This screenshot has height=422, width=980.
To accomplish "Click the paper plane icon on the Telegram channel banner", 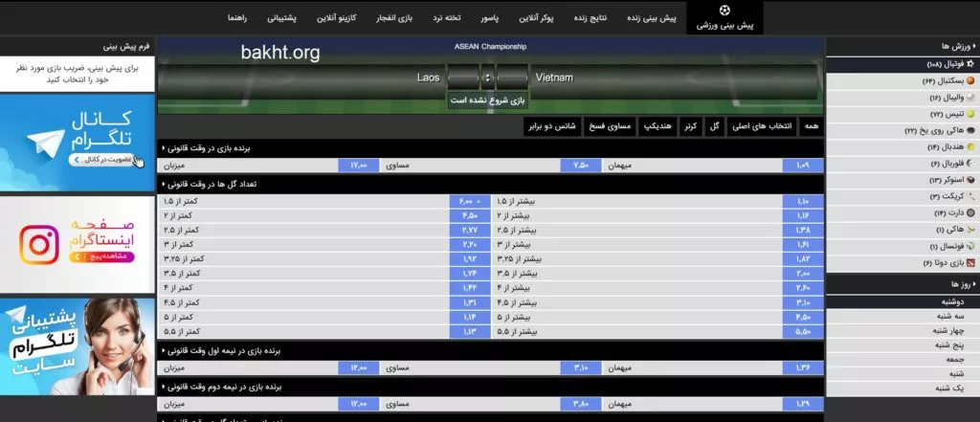I will coord(42,144).
